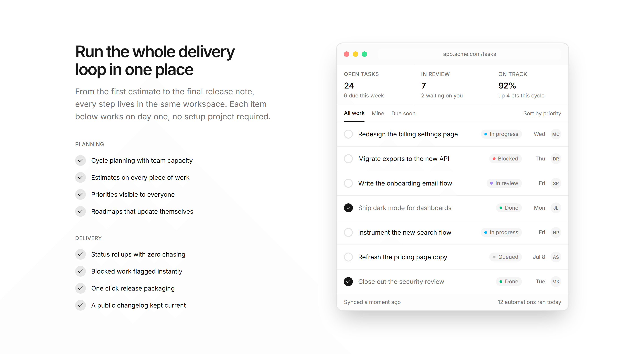The image size is (644, 354).
Task: Click the NP assignee avatar
Action: click(556, 232)
